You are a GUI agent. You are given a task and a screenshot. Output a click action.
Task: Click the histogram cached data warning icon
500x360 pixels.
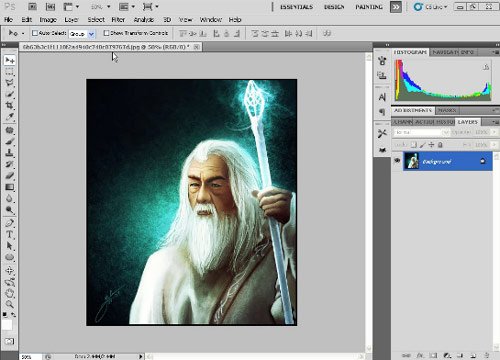(486, 67)
